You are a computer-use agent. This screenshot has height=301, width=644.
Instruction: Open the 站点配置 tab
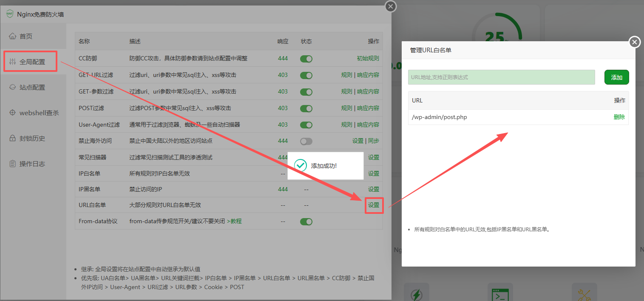pos(32,87)
